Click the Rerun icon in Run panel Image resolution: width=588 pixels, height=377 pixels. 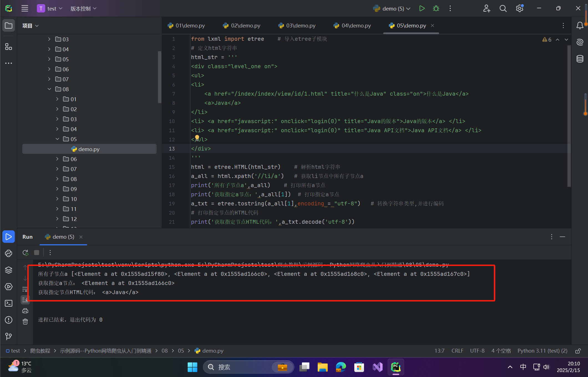26,253
